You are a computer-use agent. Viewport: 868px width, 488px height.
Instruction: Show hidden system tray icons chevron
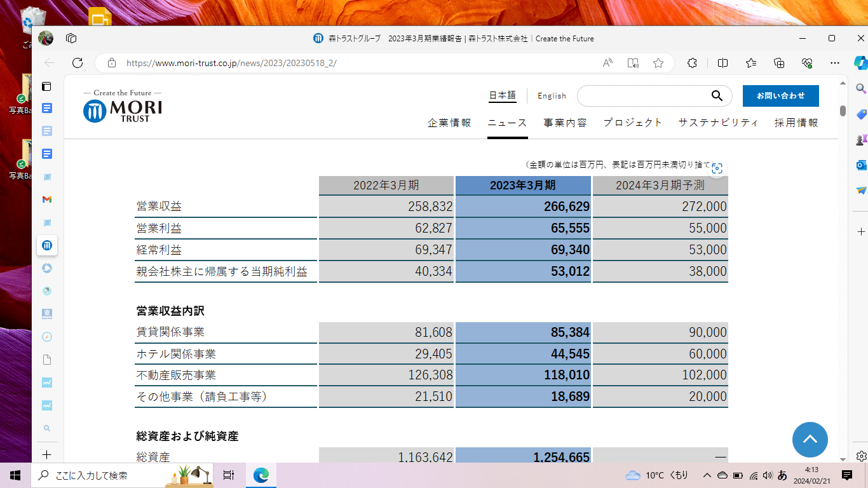click(x=707, y=475)
